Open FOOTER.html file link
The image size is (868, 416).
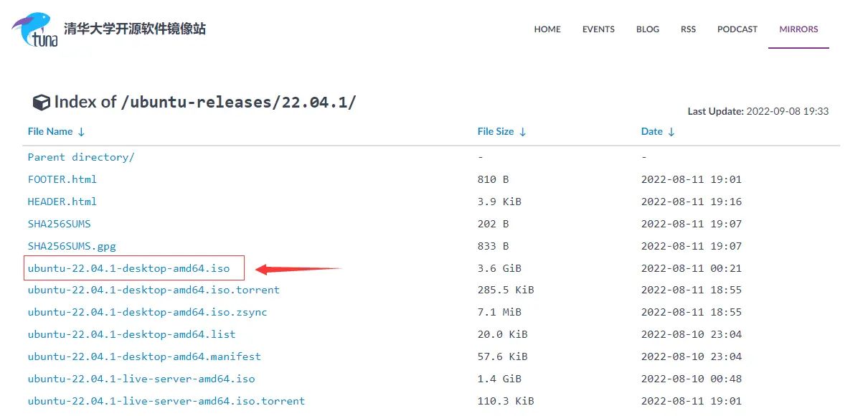coord(62,179)
